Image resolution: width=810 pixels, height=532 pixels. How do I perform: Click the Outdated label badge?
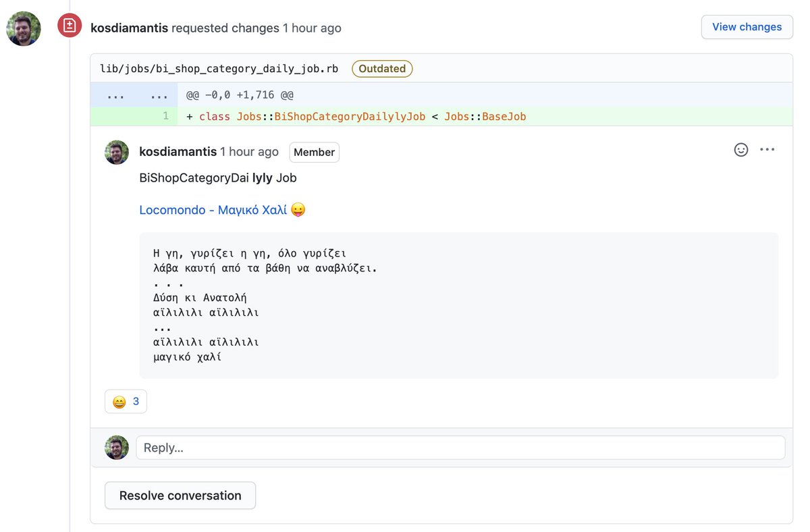coord(382,69)
